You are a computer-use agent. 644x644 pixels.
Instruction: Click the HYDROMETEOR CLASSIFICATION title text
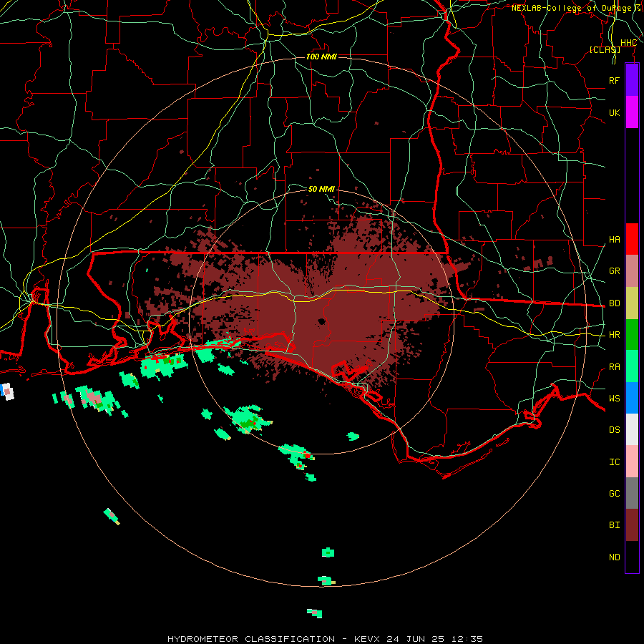point(251,639)
